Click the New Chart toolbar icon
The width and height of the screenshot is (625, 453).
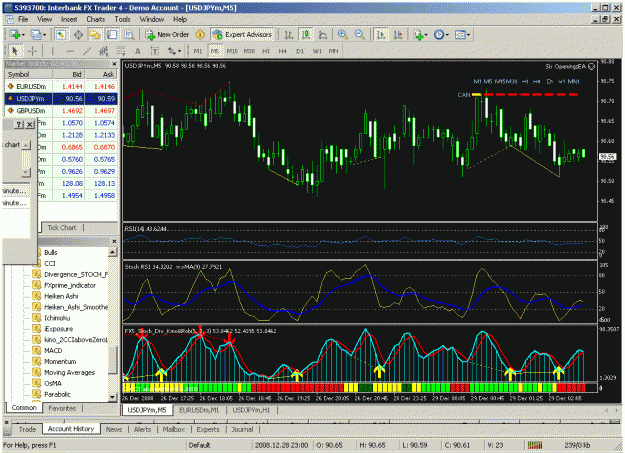[x=16, y=35]
